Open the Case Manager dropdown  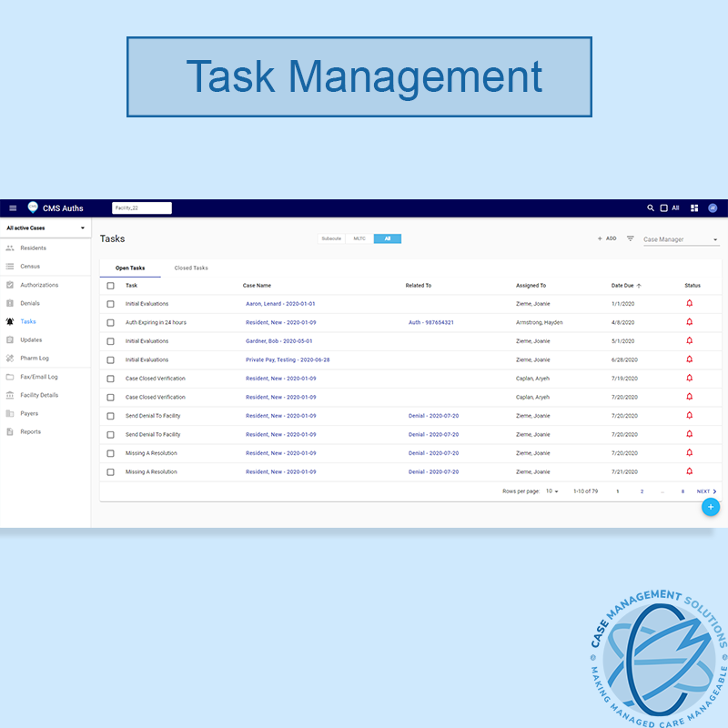[x=678, y=238]
